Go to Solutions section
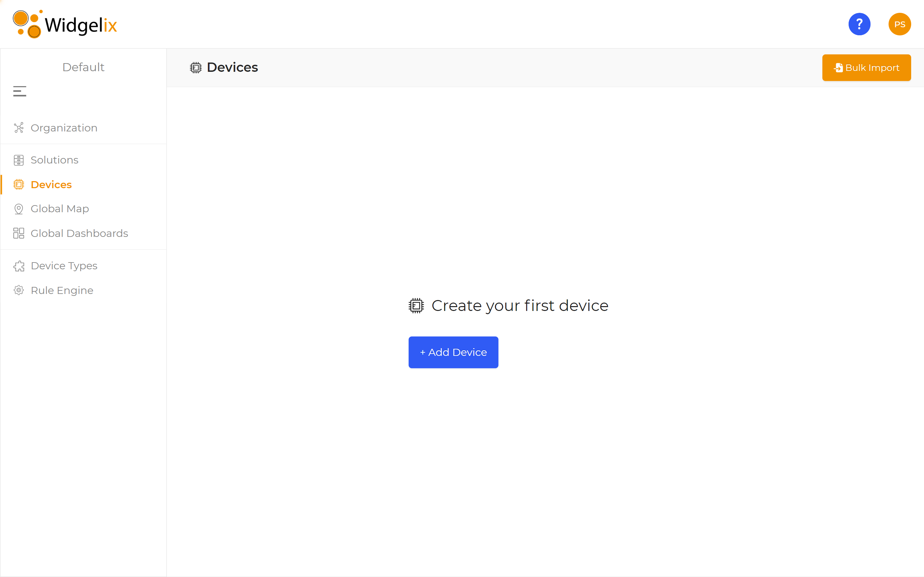This screenshot has height=577, width=924. [x=54, y=160]
